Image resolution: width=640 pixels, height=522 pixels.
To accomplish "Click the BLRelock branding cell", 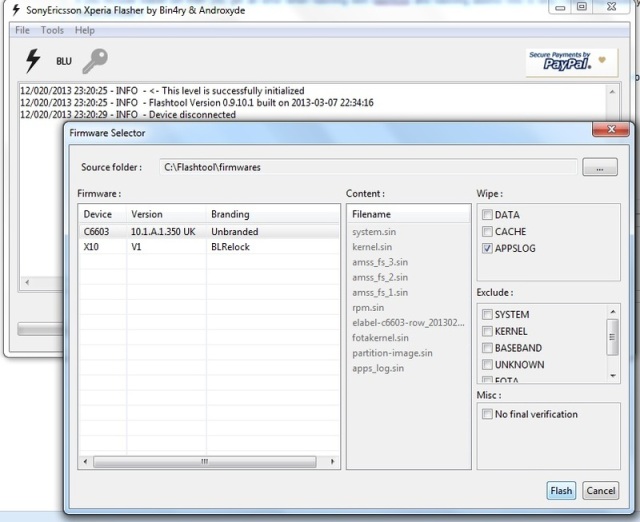I will tap(230, 247).
